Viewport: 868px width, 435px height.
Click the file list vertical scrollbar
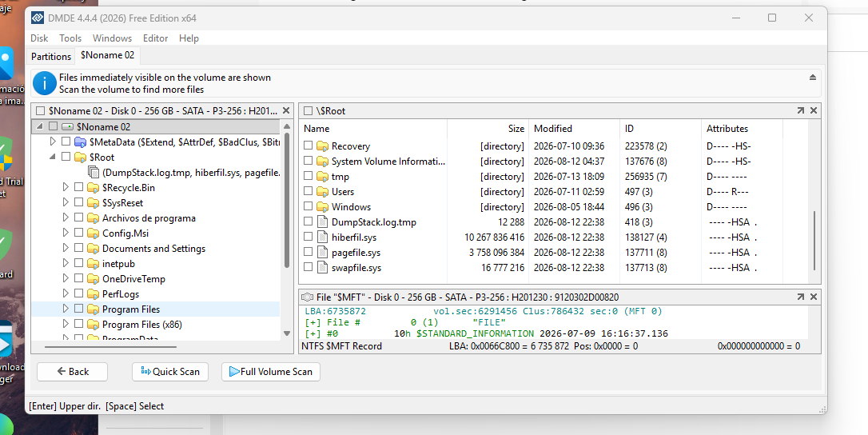click(814, 241)
